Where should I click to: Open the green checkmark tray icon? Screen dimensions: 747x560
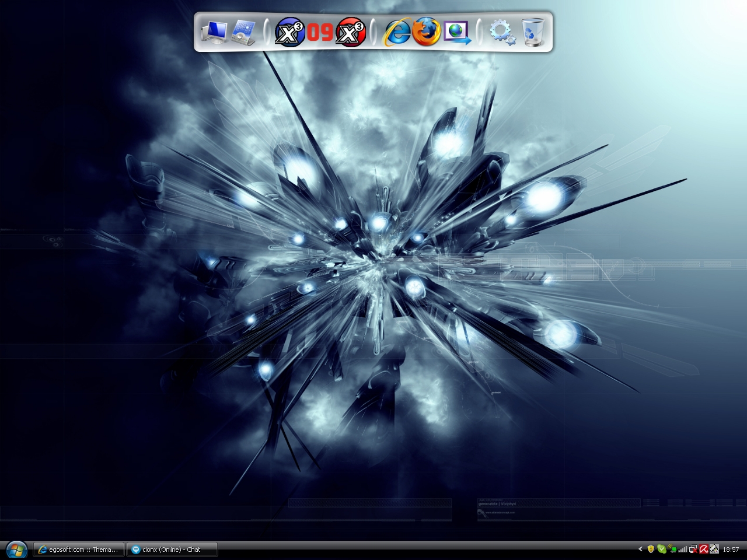point(661,549)
